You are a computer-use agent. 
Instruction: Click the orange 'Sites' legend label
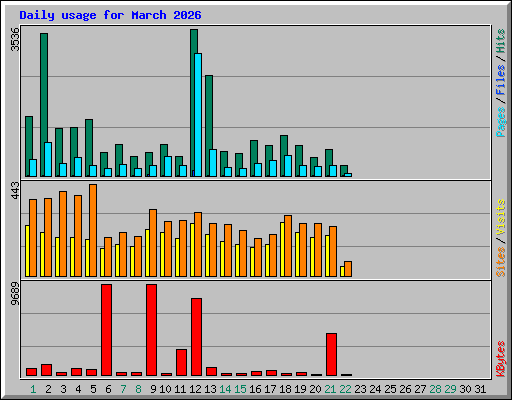(501, 262)
